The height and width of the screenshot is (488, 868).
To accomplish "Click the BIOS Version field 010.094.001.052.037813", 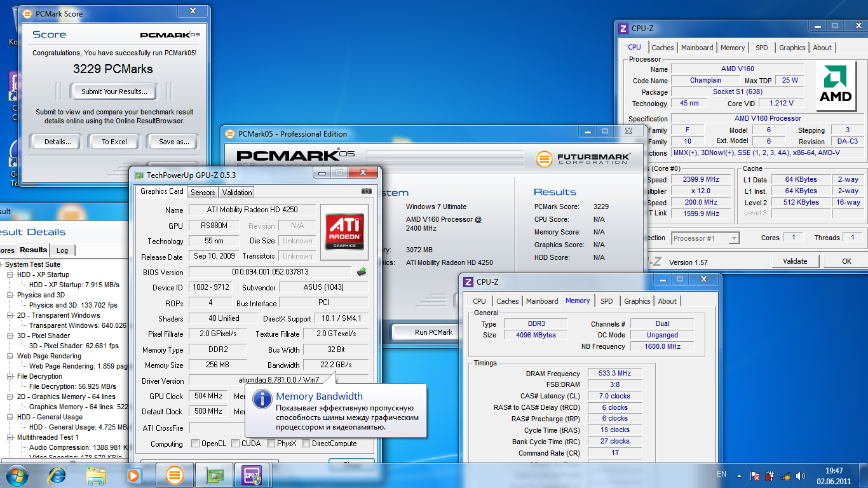I will pos(270,272).
